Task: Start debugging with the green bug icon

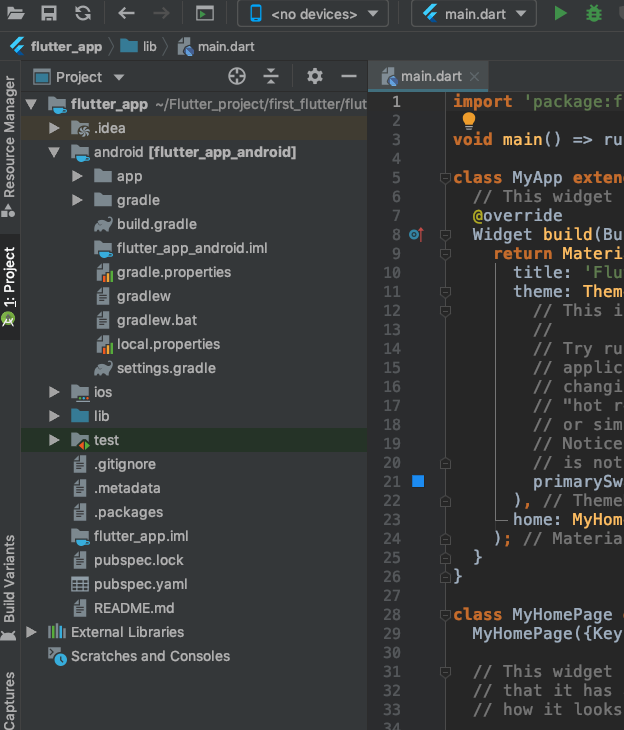Action: pyautogui.click(x=594, y=14)
